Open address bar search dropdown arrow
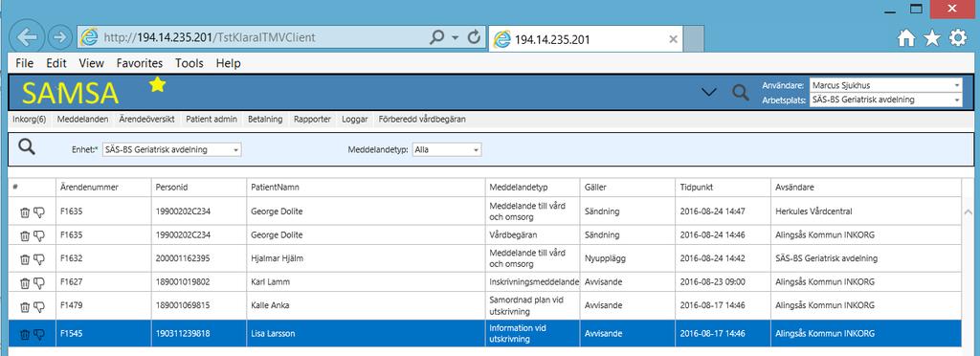This screenshot has width=980, height=356. click(455, 37)
